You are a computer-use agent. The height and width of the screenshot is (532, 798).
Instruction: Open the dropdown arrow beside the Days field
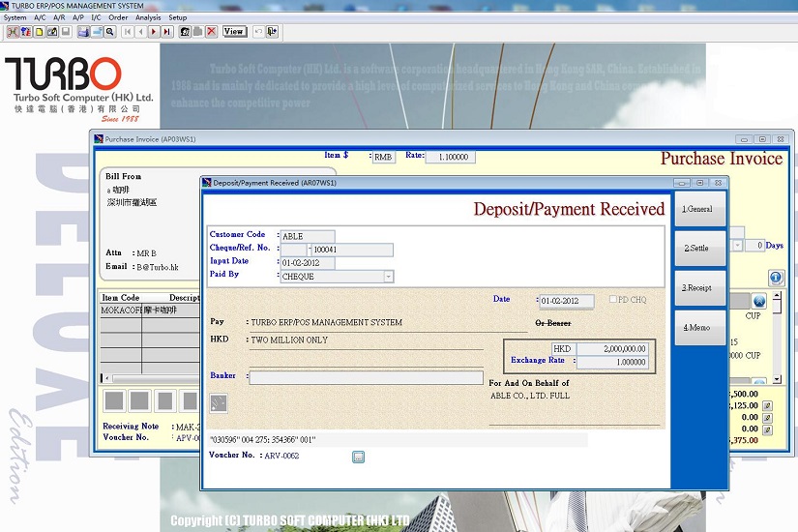737,246
